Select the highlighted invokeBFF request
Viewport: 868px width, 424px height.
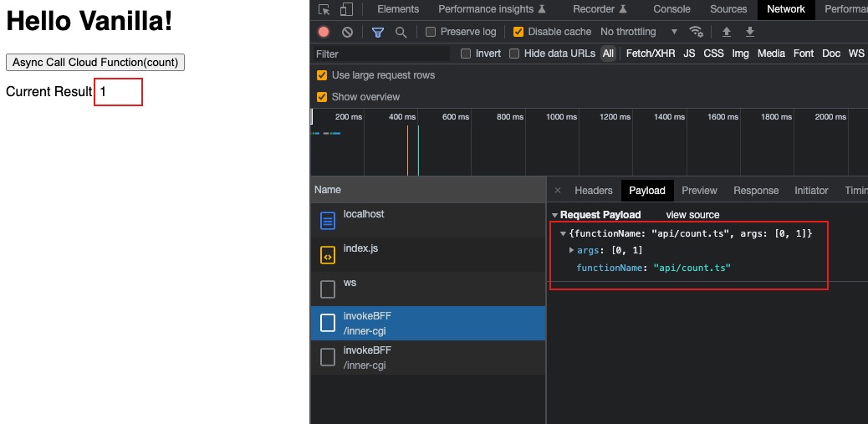point(428,324)
